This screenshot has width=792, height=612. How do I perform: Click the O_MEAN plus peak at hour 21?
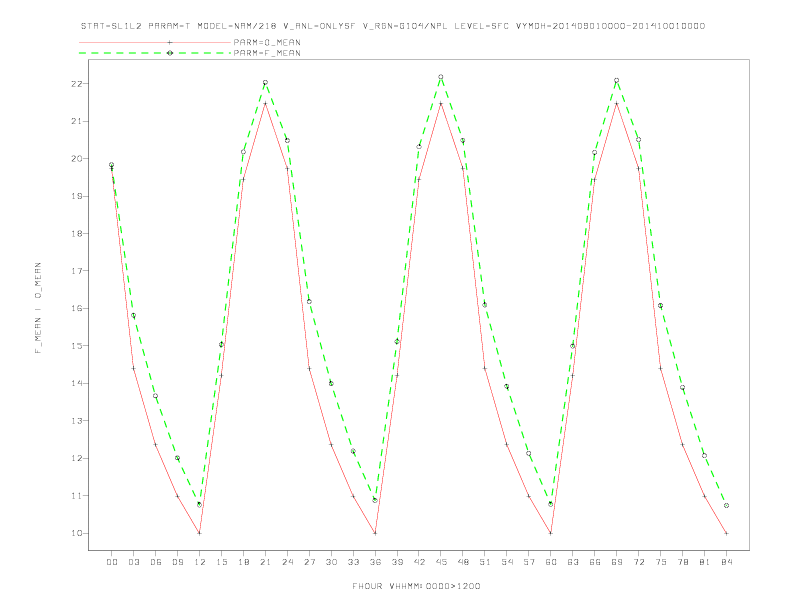pos(265,104)
